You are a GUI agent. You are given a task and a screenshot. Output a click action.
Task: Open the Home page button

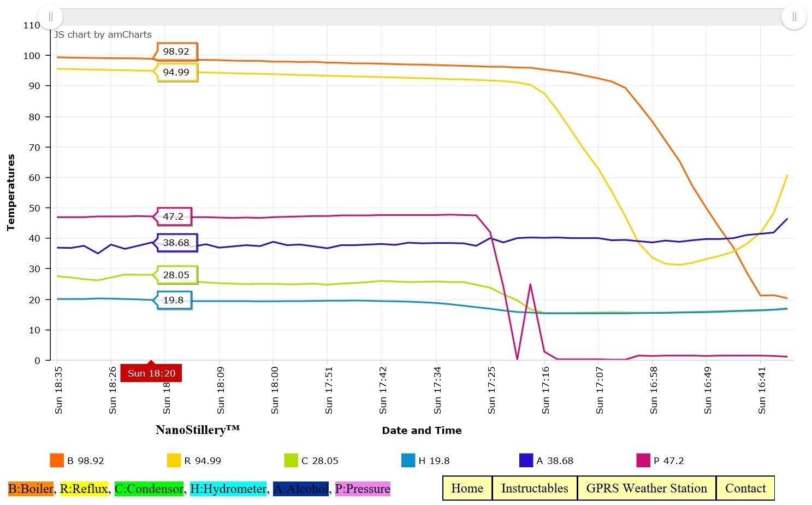pyautogui.click(x=467, y=488)
